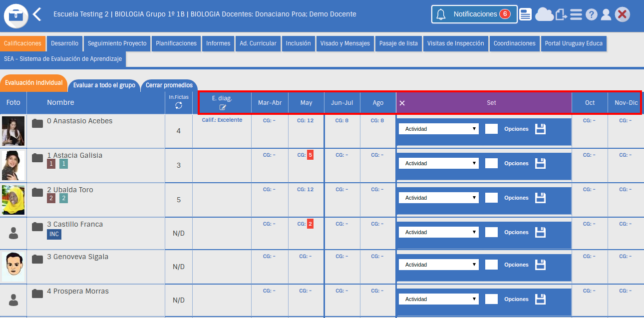Image resolution: width=644 pixels, height=318 pixels.
Task: Open Actividad dropdown for Genoveva Sigala
Action: 439,265
